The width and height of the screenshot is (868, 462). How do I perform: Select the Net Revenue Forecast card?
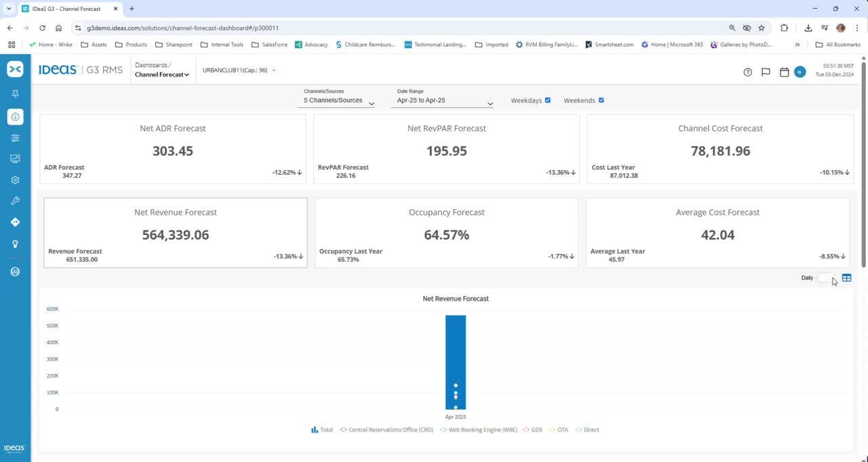point(176,232)
